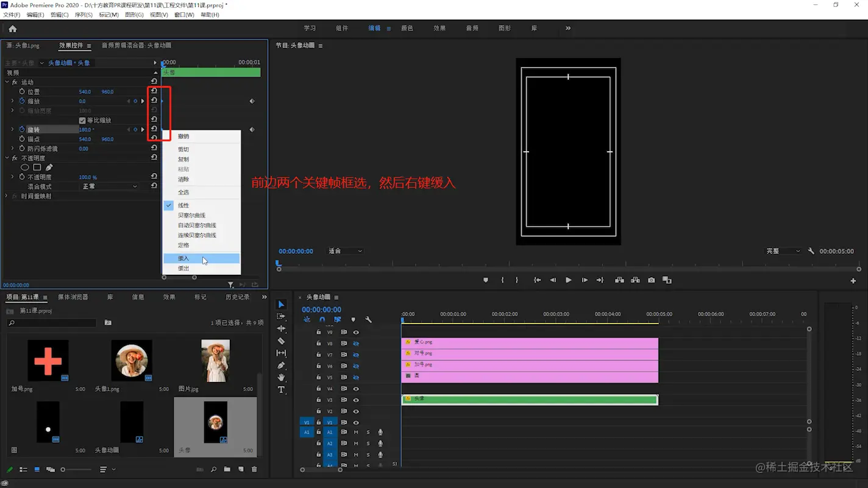Choose 缓出 from the context menu

coord(183,269)
